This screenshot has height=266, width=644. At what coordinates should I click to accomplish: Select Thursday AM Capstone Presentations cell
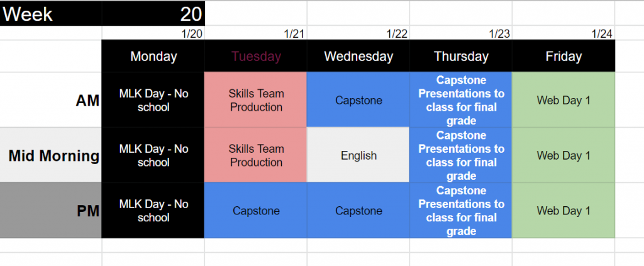tap(461, 100)
